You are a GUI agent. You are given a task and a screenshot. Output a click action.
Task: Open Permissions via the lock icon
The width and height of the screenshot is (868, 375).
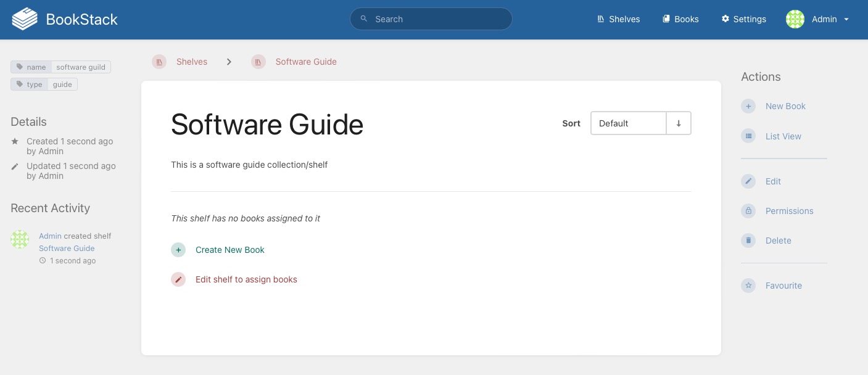click(748, 211)
